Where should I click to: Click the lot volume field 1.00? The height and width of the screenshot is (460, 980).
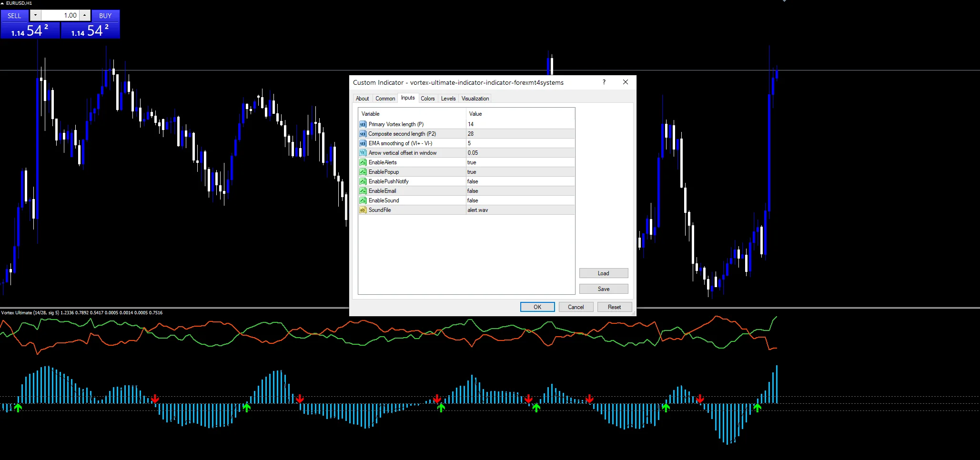60,16
